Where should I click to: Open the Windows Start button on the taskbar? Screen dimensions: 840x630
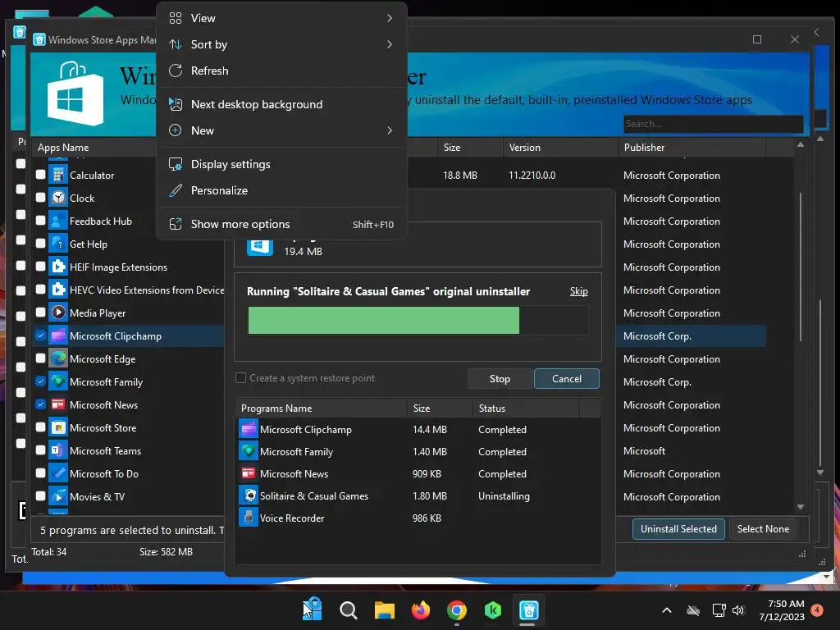tap(313, 609)
